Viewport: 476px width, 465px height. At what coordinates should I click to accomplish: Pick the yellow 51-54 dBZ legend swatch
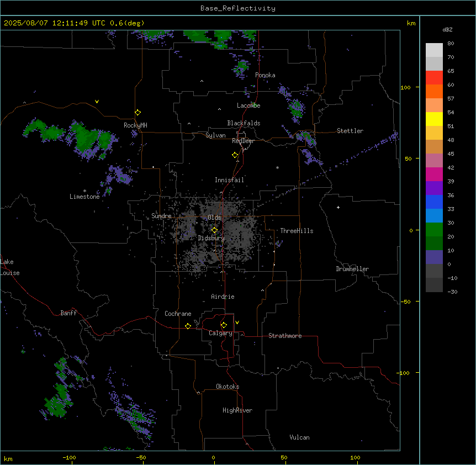point(434,119)
